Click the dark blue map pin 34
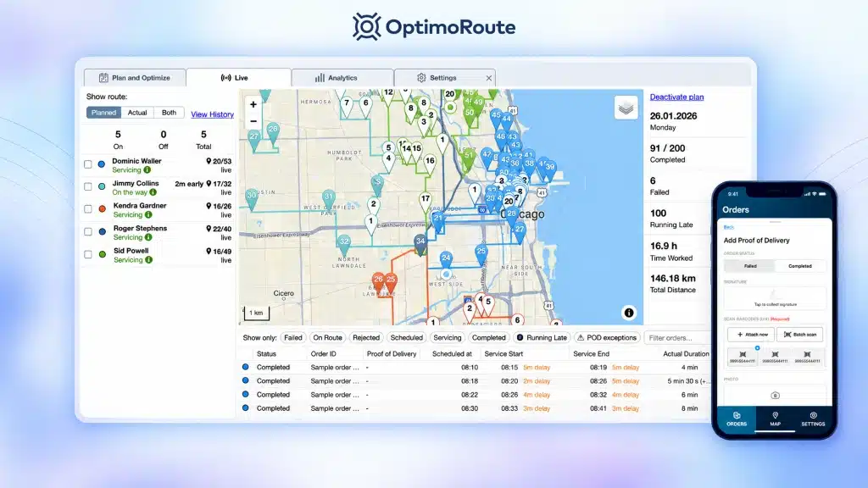868x488 pixels. (x=420, y=244)
